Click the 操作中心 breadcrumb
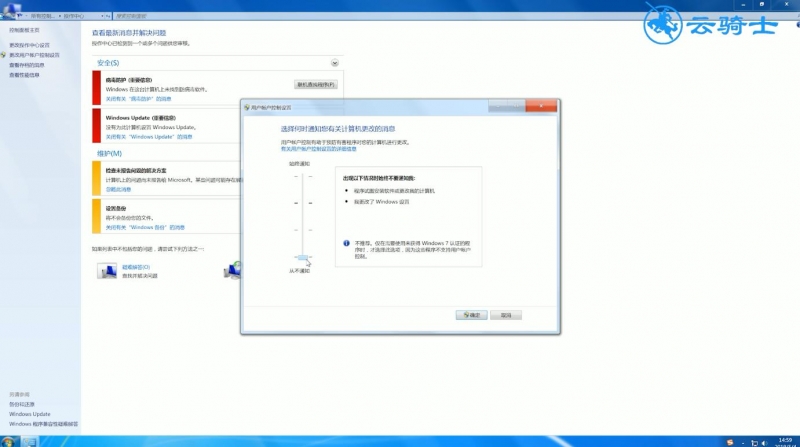 coord(73,16)
